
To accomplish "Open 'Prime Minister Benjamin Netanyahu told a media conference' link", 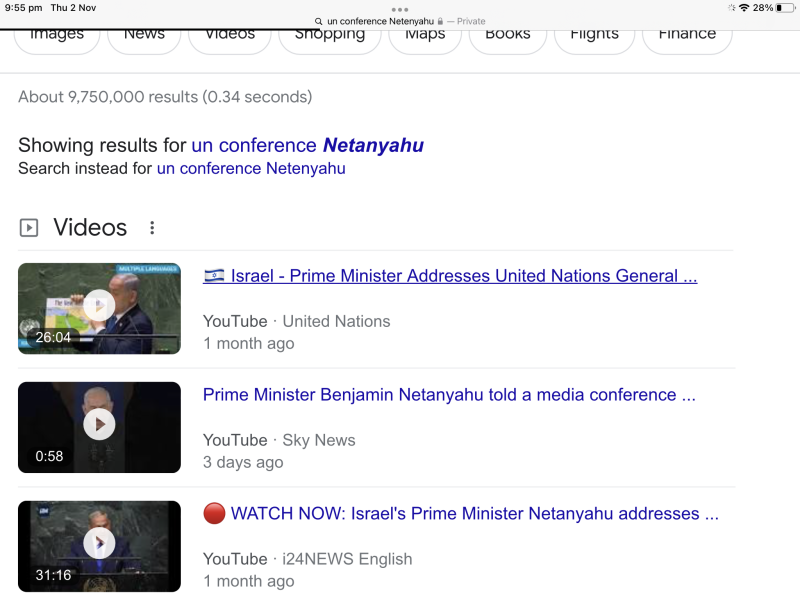I will point(449,395).
